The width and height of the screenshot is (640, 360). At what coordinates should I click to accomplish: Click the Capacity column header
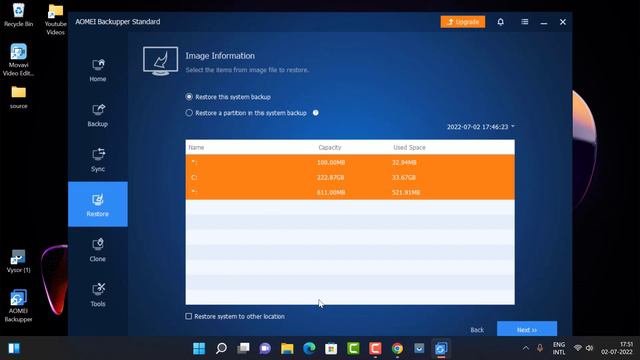click(330, 147)
